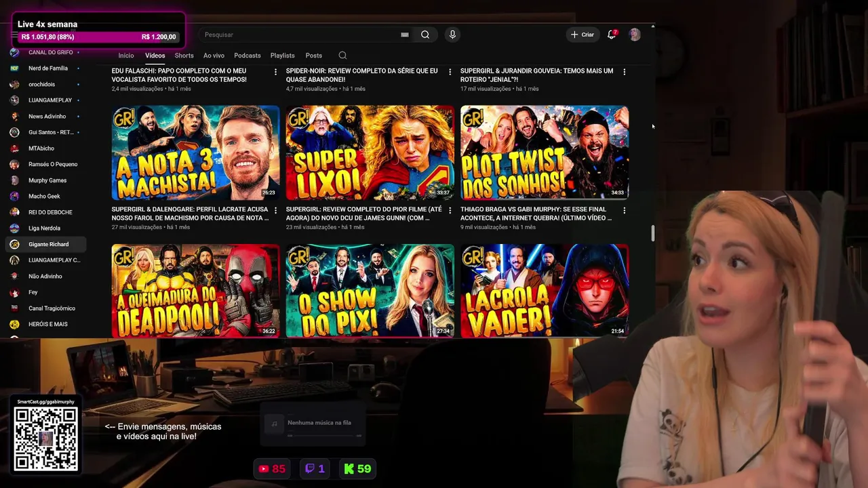Search within the channel using magnifier icon
This screenshot has width=868, height=488.
pos(342,56)
